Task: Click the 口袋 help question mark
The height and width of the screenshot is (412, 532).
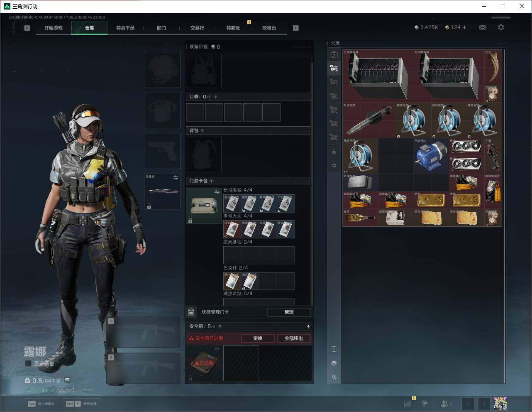Action: [215, 97]
